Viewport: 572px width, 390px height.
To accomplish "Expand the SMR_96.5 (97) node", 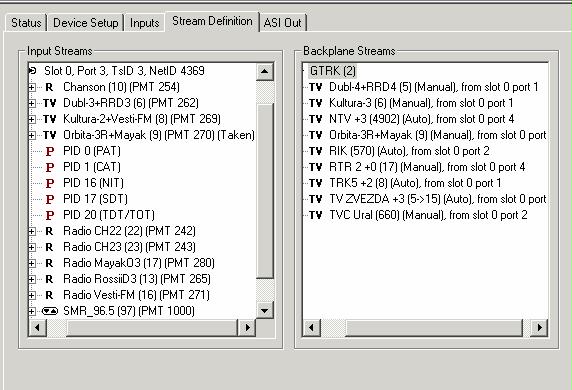I will [32, 311].
